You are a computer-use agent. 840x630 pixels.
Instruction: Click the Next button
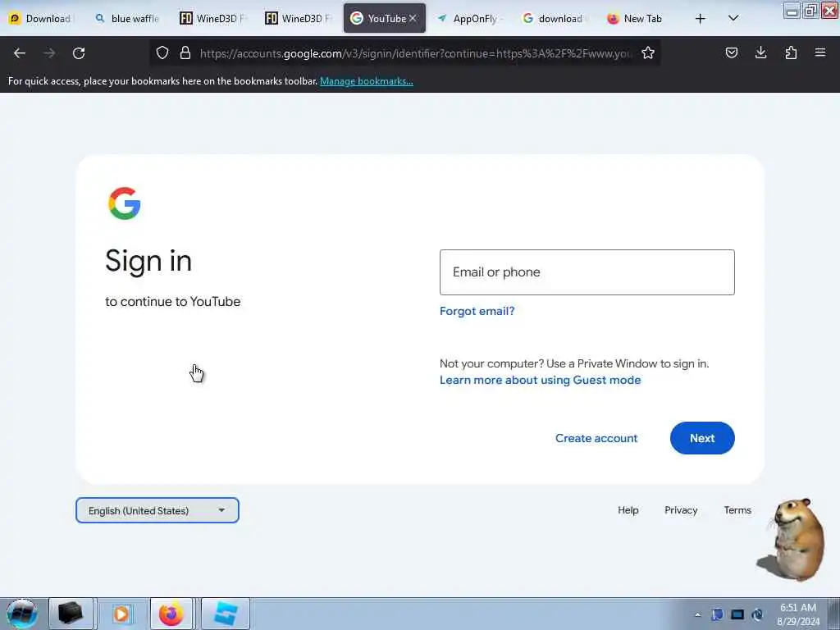[x=702, y=438]
